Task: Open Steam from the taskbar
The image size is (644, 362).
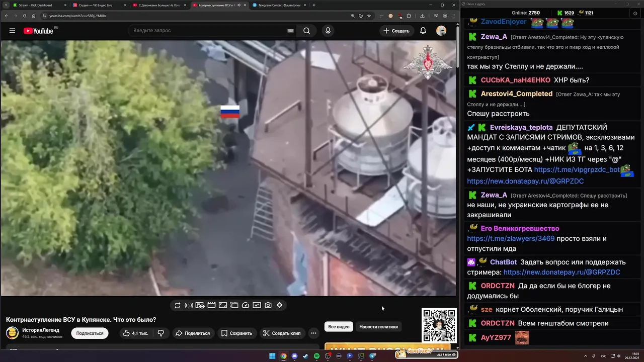Action: point(305,356)
